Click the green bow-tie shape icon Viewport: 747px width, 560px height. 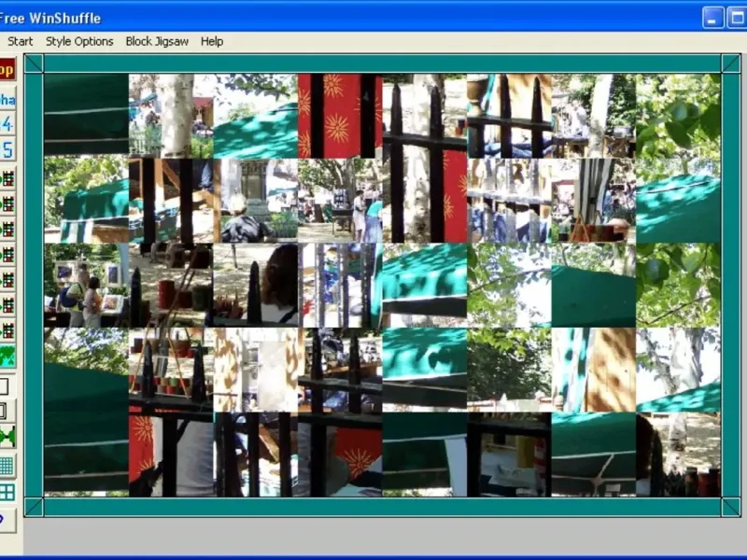pyautogui.click(x=7, y=437)
